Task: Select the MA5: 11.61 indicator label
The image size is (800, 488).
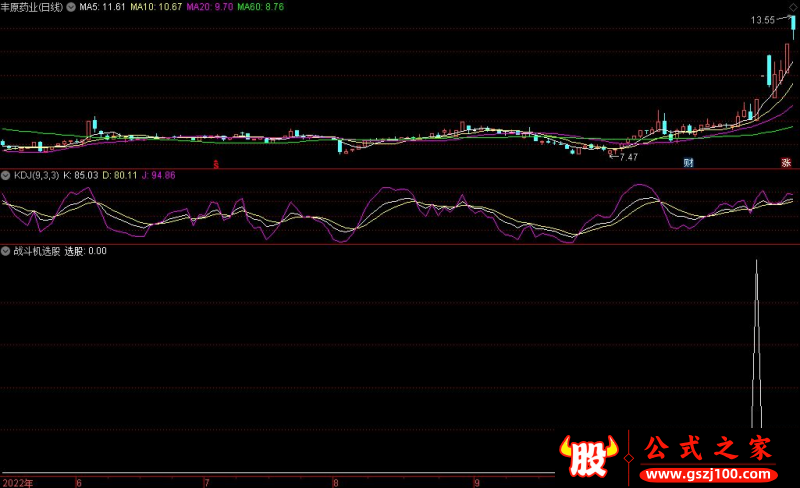Action: click(x=103, y=7)
